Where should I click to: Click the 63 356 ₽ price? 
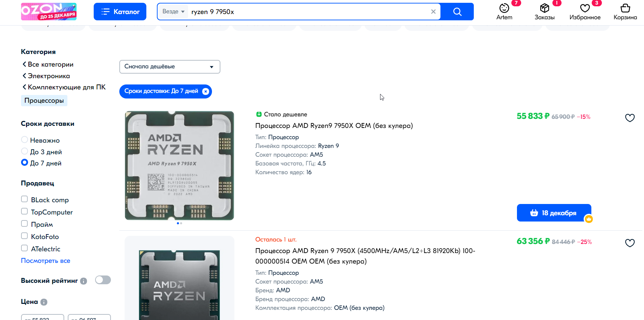click(533, 241)
